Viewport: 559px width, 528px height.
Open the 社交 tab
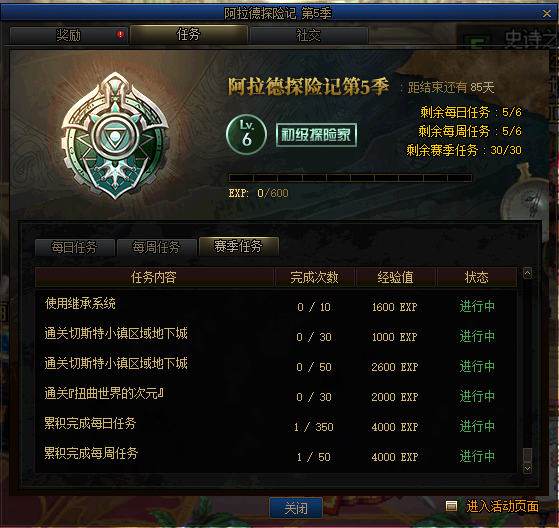click(x=309, y=35)
